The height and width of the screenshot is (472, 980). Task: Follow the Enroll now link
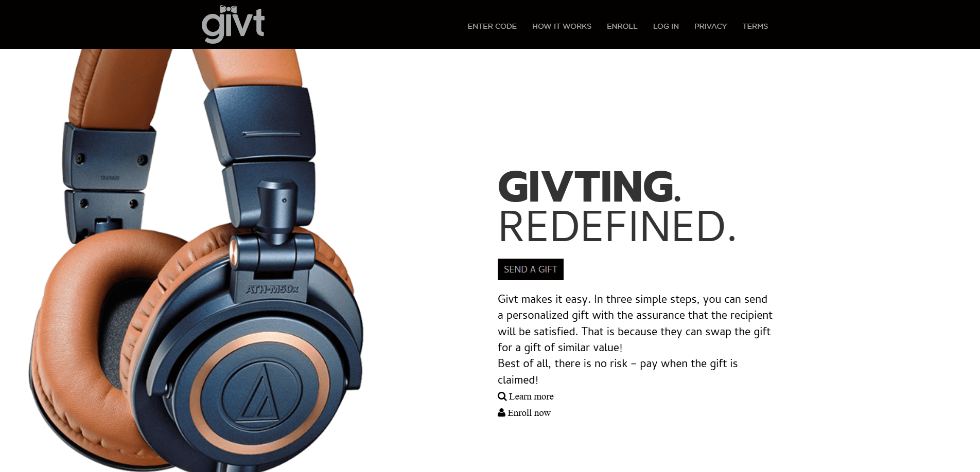[x=529, y=413]
